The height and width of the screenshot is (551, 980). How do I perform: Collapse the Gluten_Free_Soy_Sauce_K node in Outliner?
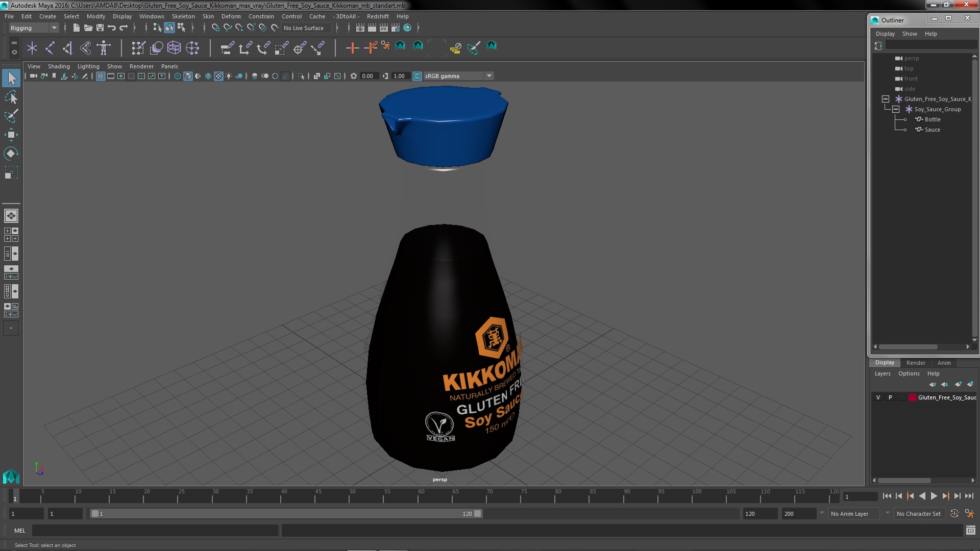(886, 99)
